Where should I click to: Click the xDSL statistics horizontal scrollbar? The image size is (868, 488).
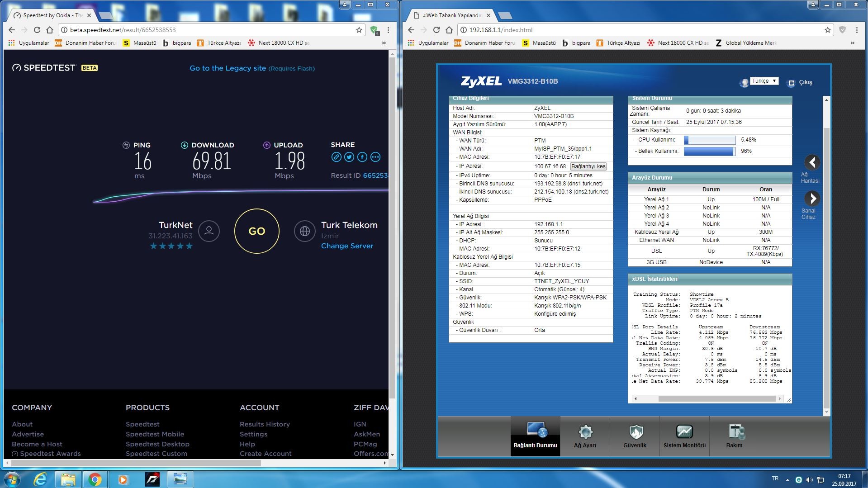click(x=717, y=399)
